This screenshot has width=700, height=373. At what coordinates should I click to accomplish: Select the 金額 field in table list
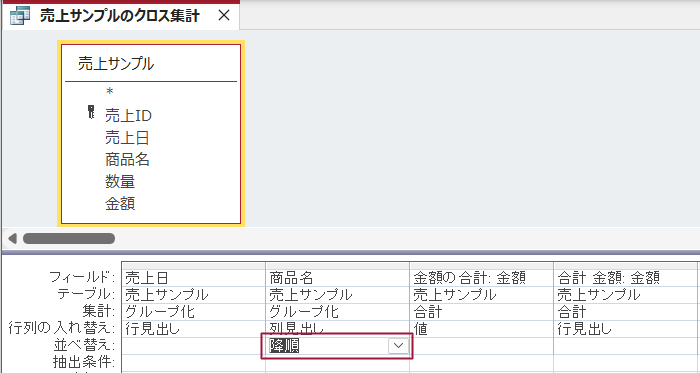(120, 203)
